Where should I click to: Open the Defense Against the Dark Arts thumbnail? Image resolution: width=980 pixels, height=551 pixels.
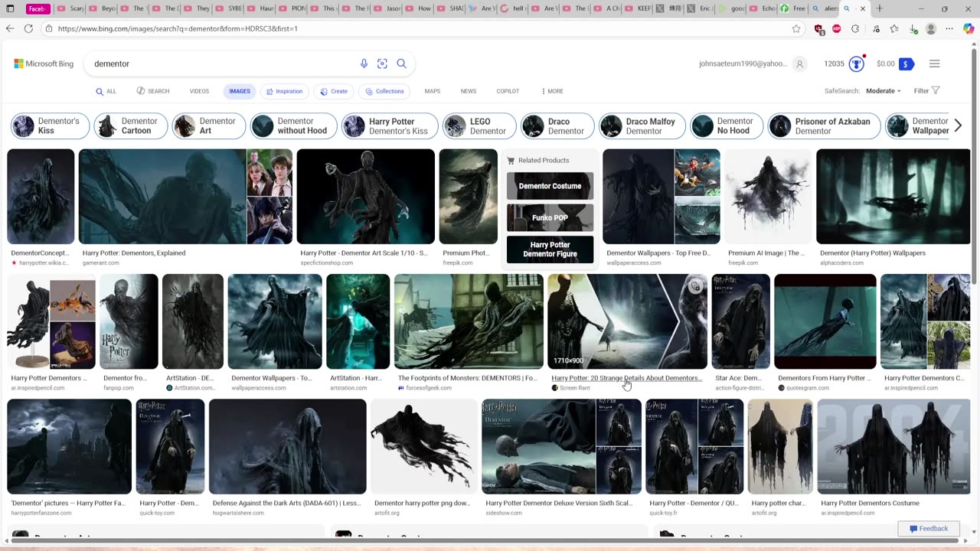point(287,447)
